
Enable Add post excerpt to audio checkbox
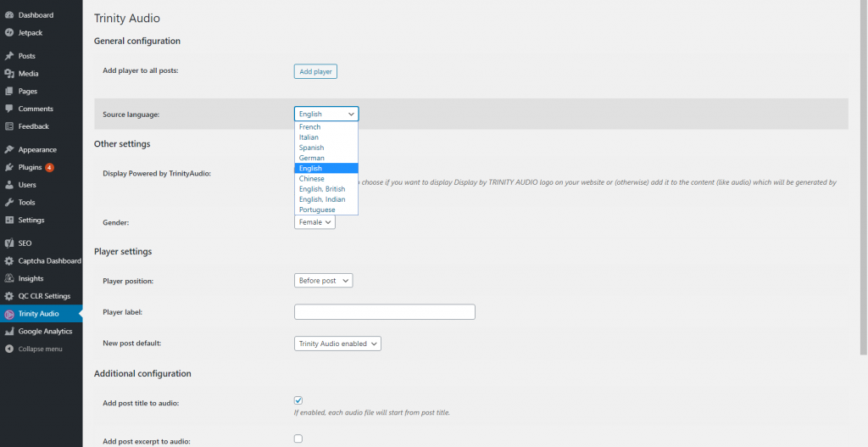[298, 439]
